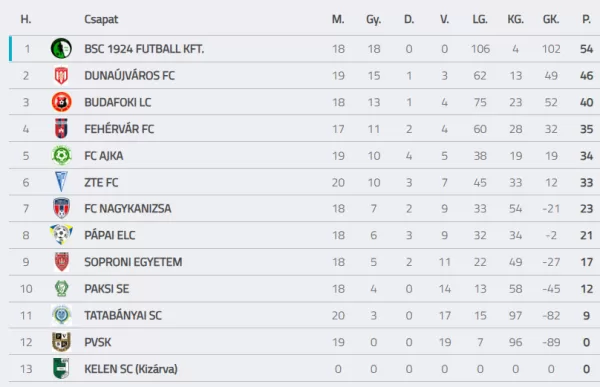The width and height of the screenshot is (600, 387).
Task: Click the Pápai ELC team logo
Action: point(61,234)
